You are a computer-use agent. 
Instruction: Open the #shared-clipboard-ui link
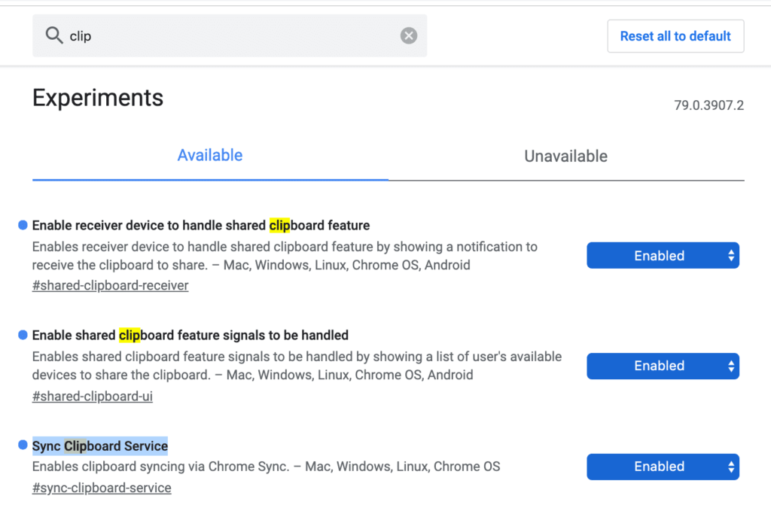tap(93, 396)
